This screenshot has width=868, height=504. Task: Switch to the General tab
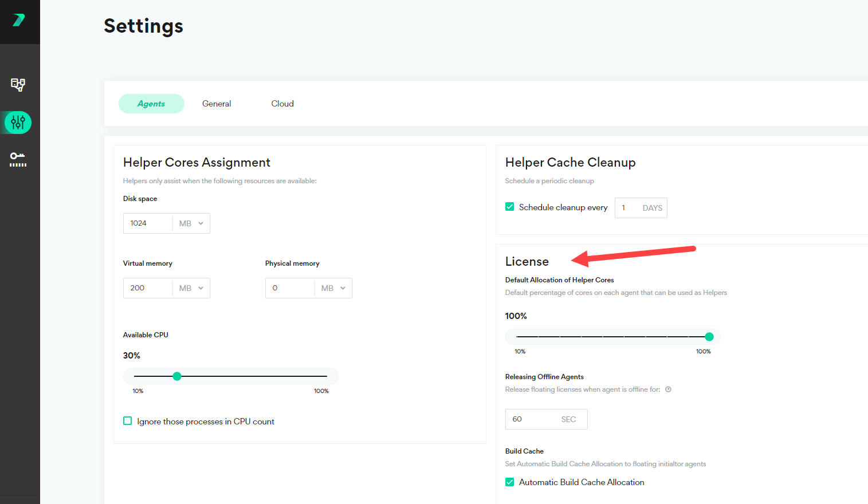coord(217,104)
